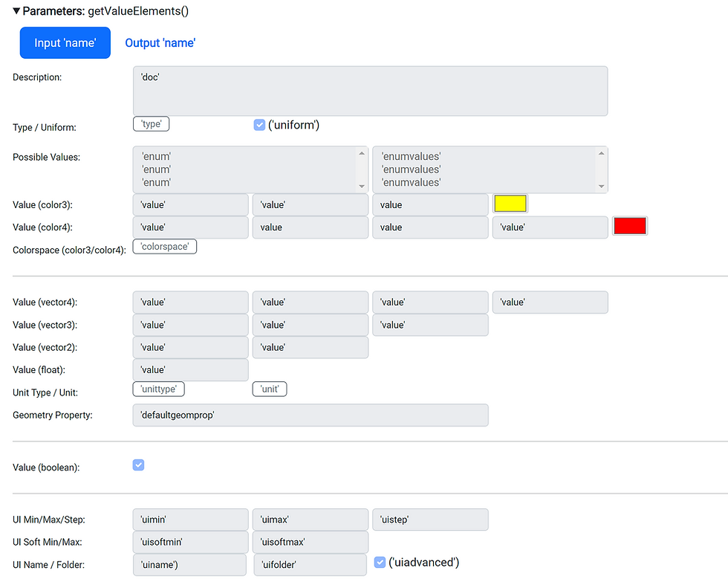Image resolution: width=728 pixels, height=579 pixels.
Task: Select the first 'enumvalues' entry
Action: pyautogui.click(x=411, y=157)
